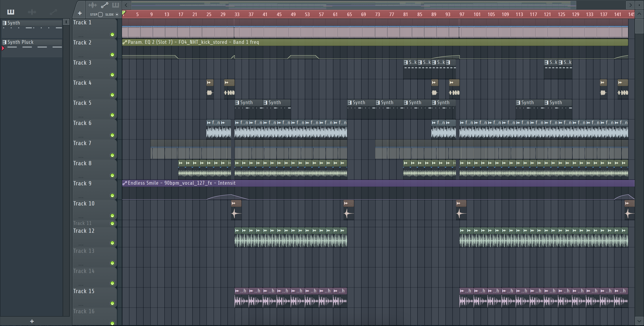The height and width of the screenshot is (326, 644).
Task: Click the playlist overview minimap bar
Action: 354,5
